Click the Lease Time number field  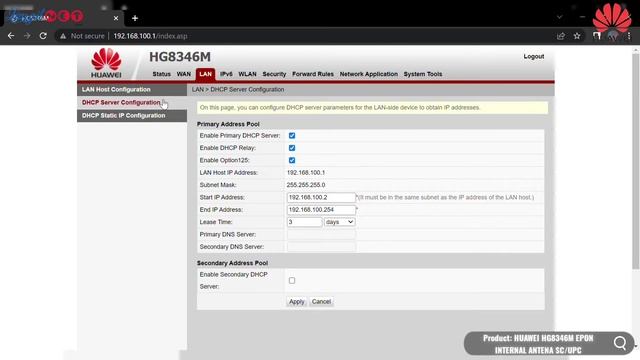304,222
